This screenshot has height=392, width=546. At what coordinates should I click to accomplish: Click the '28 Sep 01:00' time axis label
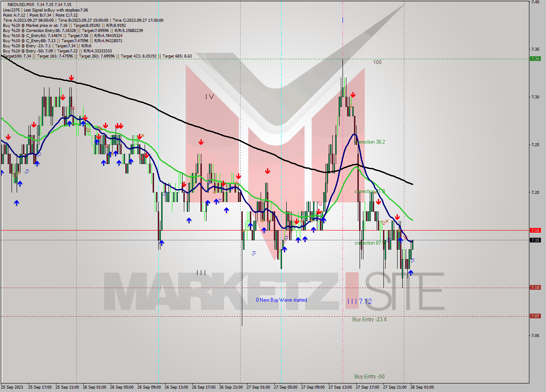[x=421, y=387]
